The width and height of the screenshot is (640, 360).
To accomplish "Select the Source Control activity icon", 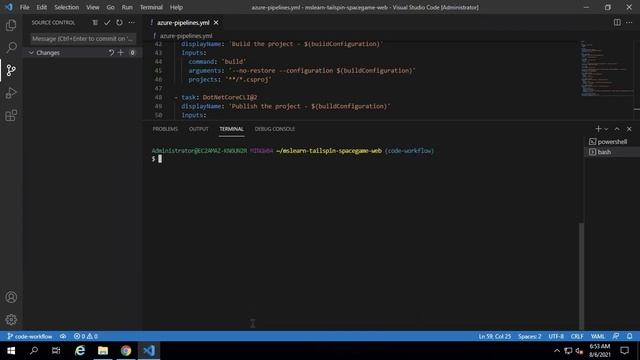I will click(x=11, y=70).
